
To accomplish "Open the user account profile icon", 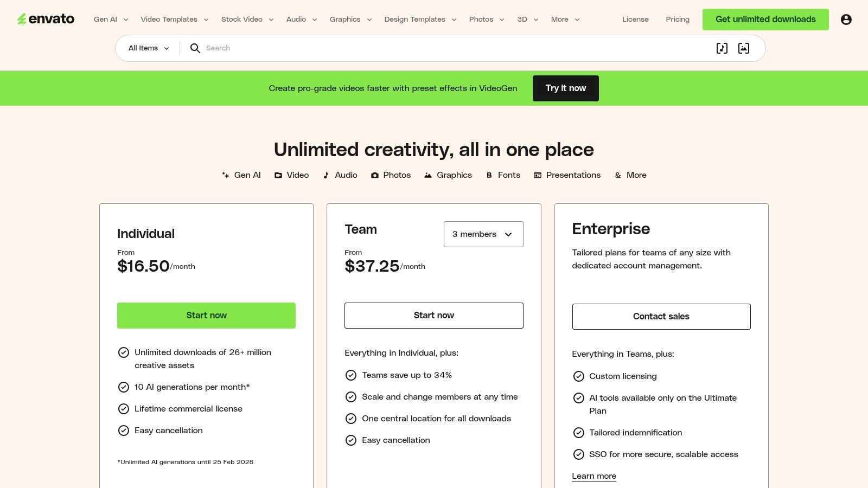I will coord(847,19).
